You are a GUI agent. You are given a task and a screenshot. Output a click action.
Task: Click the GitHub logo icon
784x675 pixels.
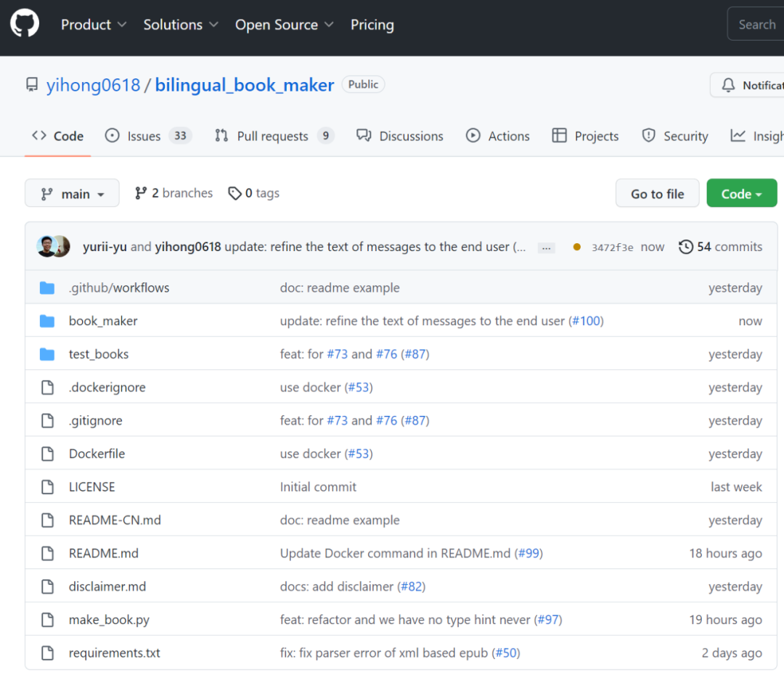(25, 24)
